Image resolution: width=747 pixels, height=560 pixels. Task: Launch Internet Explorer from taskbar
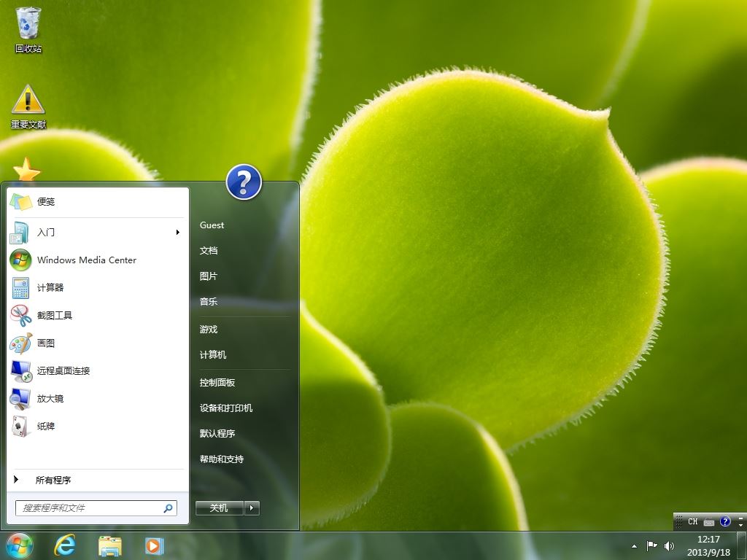click(x=64, y=545)
